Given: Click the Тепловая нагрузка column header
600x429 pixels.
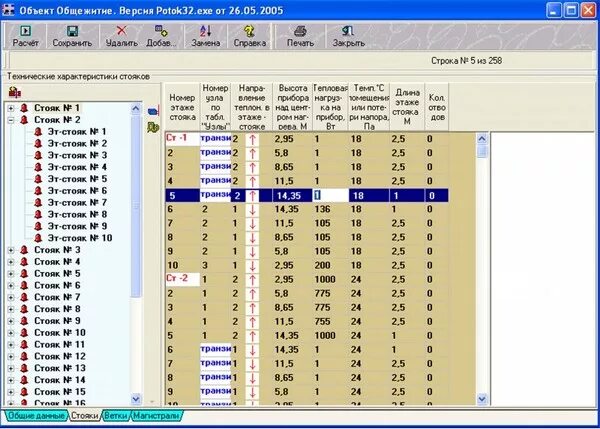Looking at the screenshot, I should 330,107.
